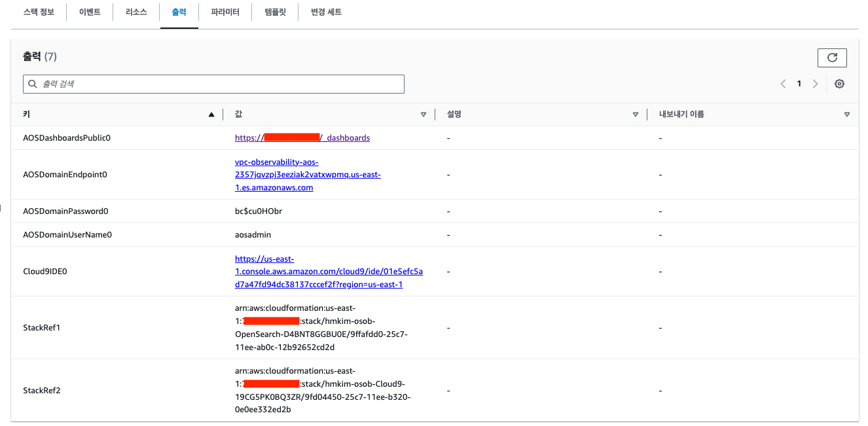The height and width of the screenshot is (426, 868).
Task: Open the AOSDashboardsPublic0 dashboards link
Action: click(x=302, y=138)
